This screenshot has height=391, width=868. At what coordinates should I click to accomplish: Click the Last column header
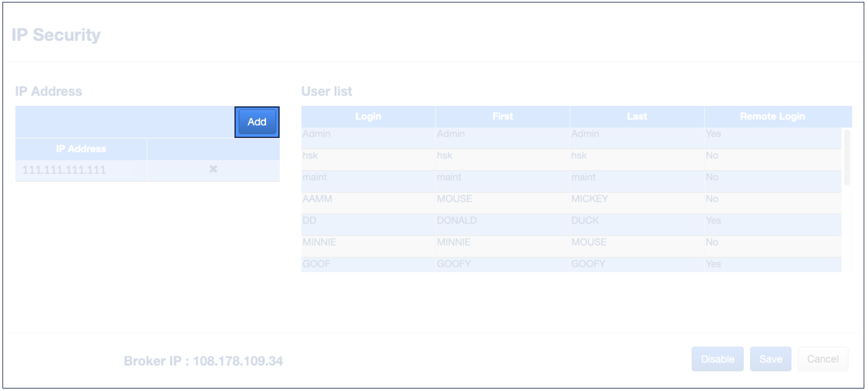click(x=637, y=116)
